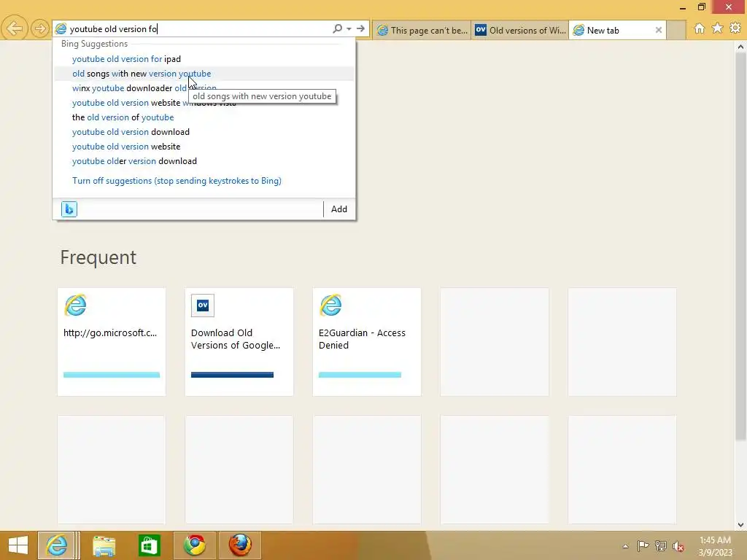The height and width of the screenshot is (560, 747).
Task: Click the 'Frequent' heading
Action: [x=98, y=257]
